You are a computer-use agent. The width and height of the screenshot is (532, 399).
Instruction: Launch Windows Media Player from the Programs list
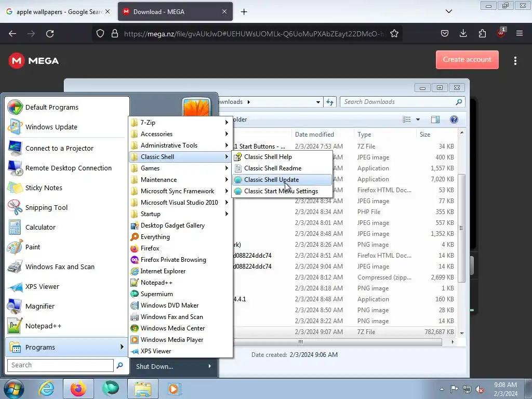(x=180, y=340)
